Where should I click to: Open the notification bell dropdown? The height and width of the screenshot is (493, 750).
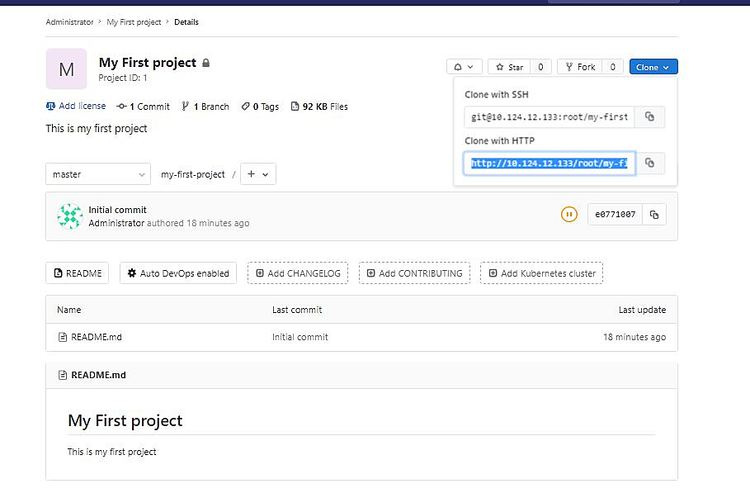[463, 67]
